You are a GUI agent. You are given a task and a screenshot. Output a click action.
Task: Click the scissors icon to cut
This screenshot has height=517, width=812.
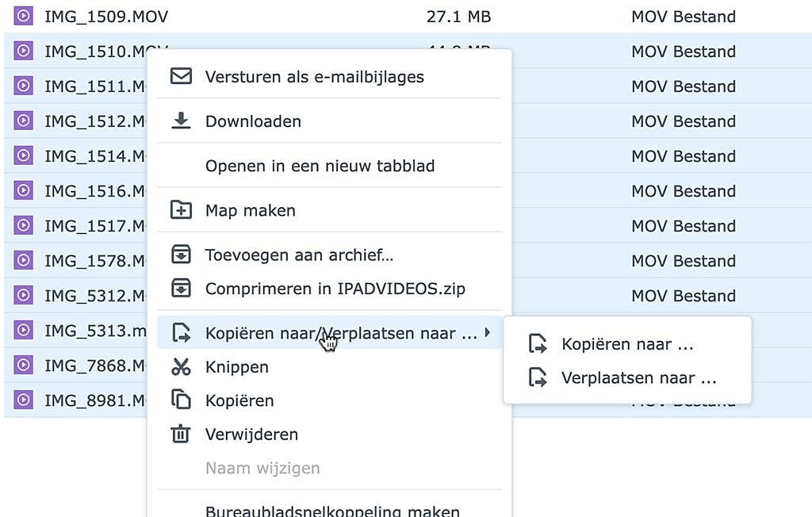[182, 367]
